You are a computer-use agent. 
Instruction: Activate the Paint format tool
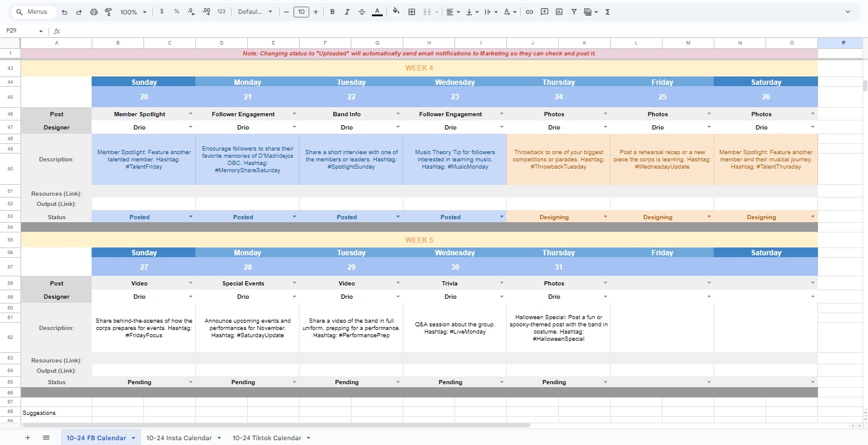pos(108,12)
